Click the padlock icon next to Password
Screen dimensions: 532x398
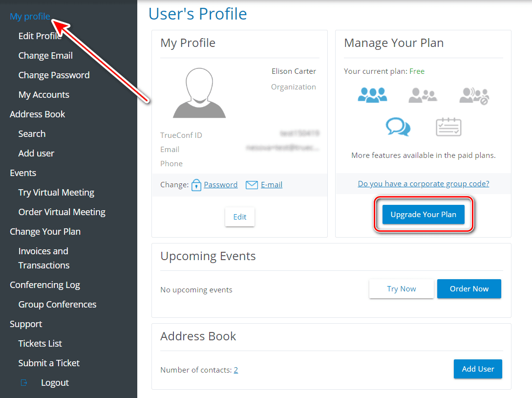pyautogui.click(x=196, y=185)
